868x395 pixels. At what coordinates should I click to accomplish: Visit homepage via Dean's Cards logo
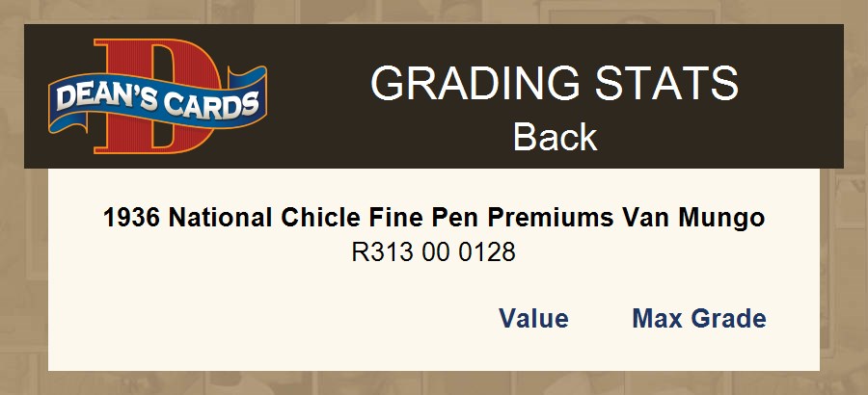click(x=157, y=96)
